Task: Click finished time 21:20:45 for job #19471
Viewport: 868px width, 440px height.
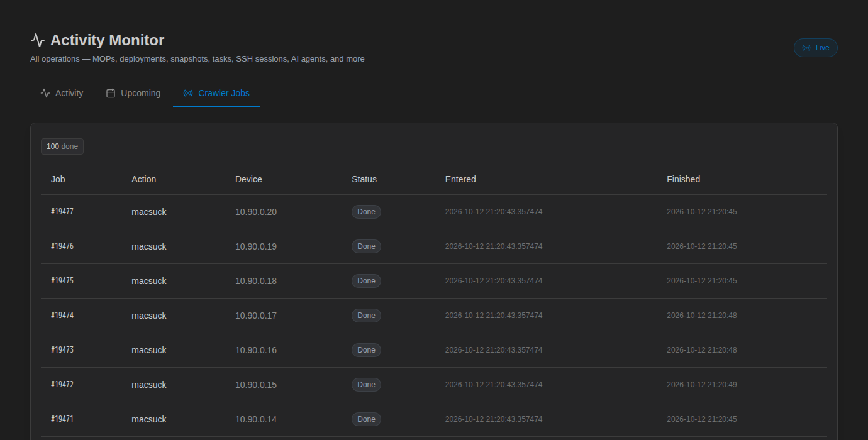Action: pos(702,419)
